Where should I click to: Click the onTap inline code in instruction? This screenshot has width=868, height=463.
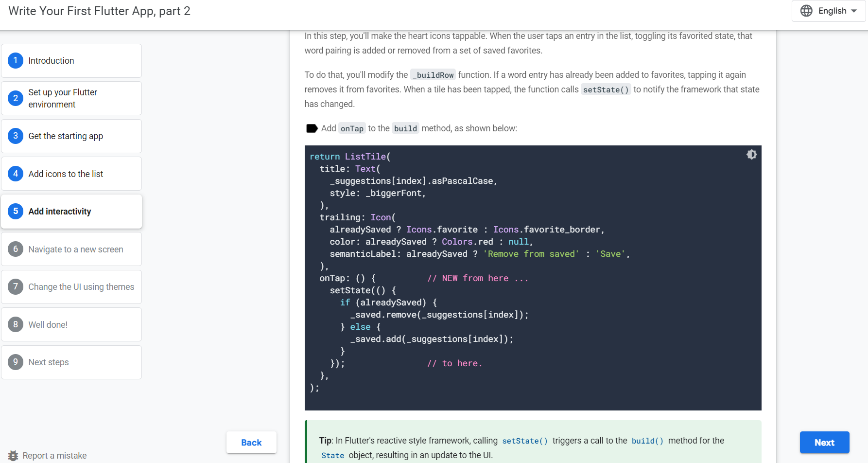352,128
